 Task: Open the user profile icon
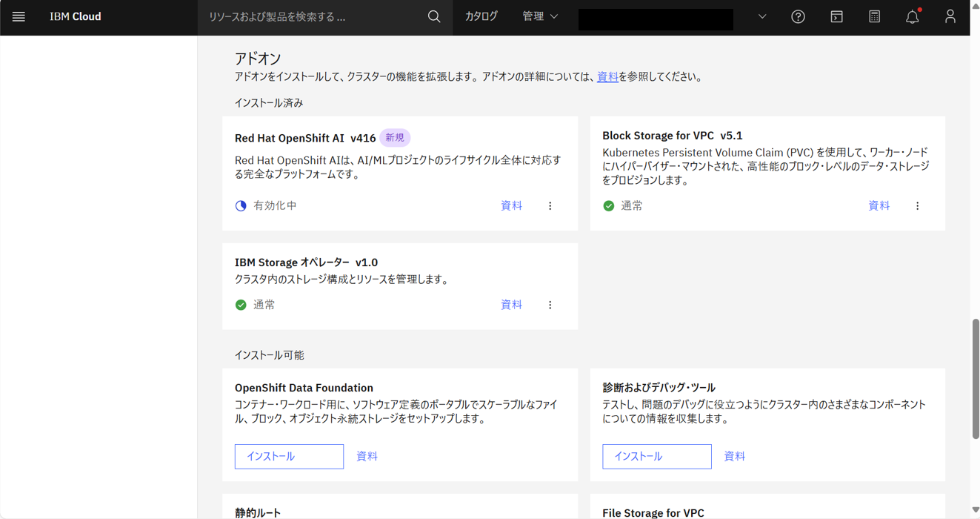coord(950,16)
